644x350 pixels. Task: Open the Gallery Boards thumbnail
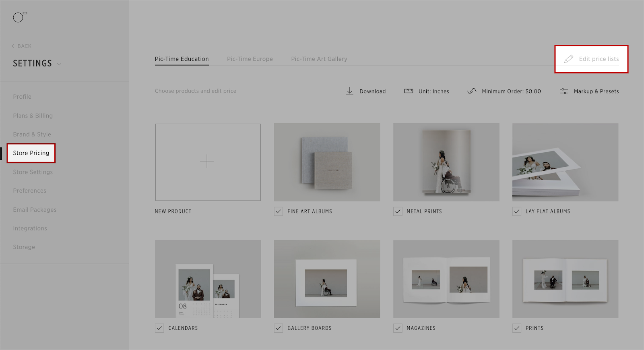327,279
